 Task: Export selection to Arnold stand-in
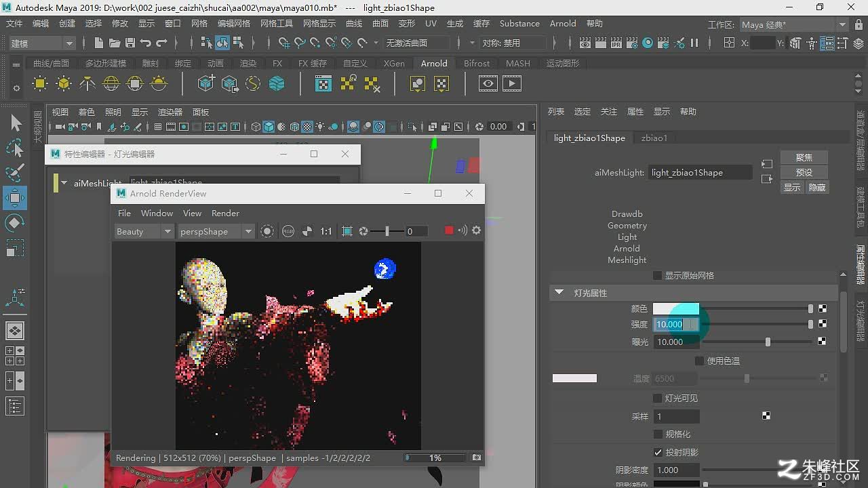point(230,84)
